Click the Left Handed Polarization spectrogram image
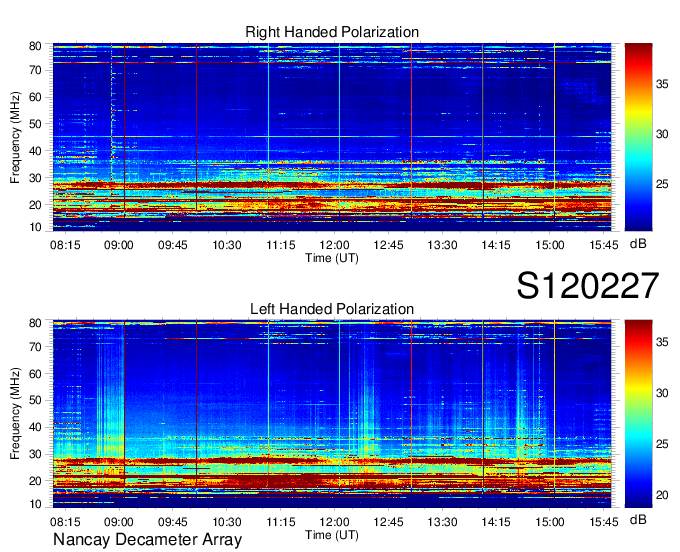680x552 pixels. 332,414
